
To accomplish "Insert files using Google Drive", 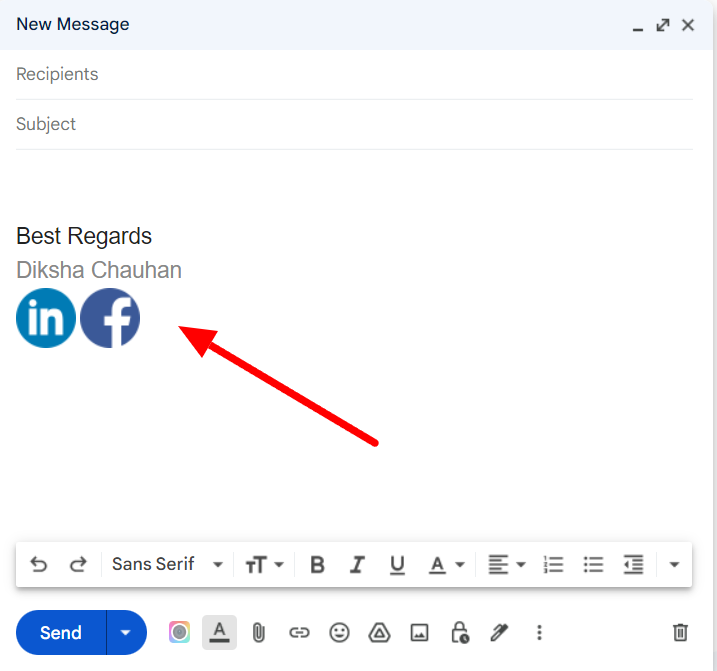I will 379,633.
